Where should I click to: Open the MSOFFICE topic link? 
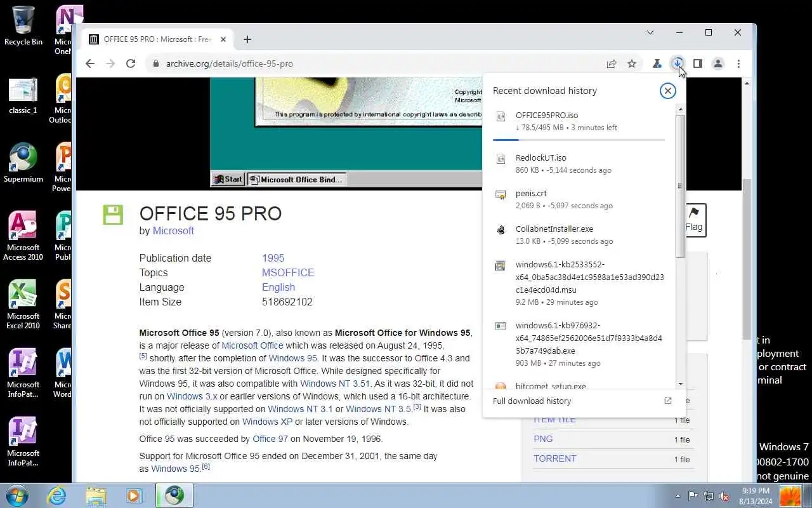[x=288, y=273]
